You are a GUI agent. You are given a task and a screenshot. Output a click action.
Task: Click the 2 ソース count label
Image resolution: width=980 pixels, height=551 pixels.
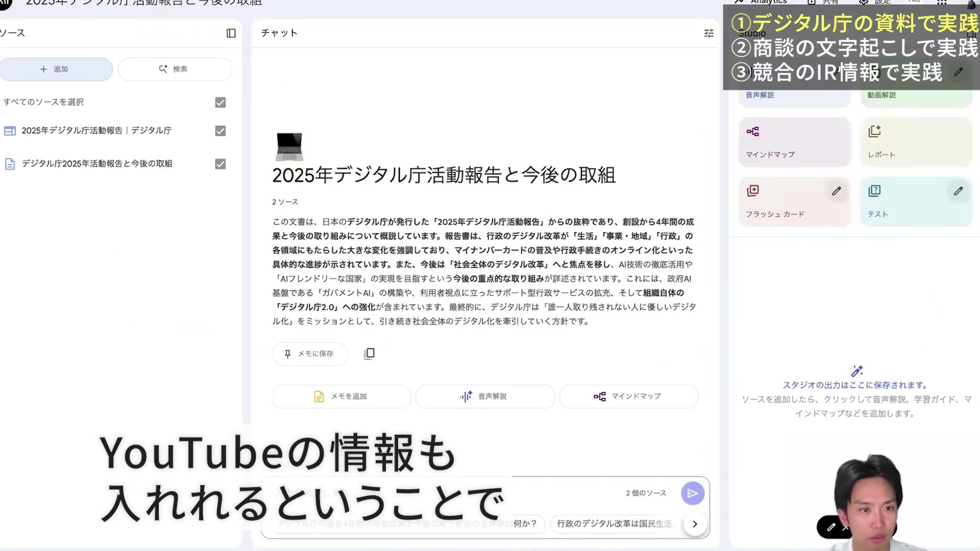pyautogui.click(x=285, y=202)
